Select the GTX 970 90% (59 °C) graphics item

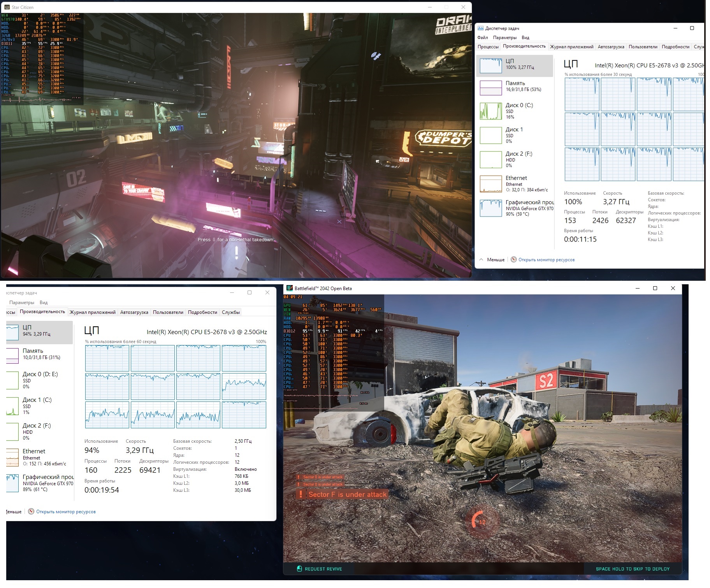(x=515, y=208)
